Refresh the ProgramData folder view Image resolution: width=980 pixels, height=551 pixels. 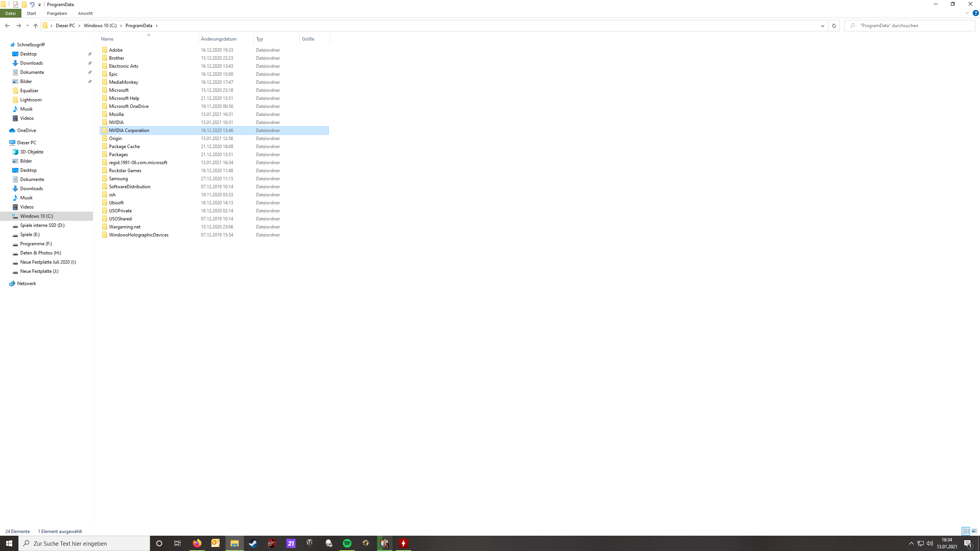[834, 26]
